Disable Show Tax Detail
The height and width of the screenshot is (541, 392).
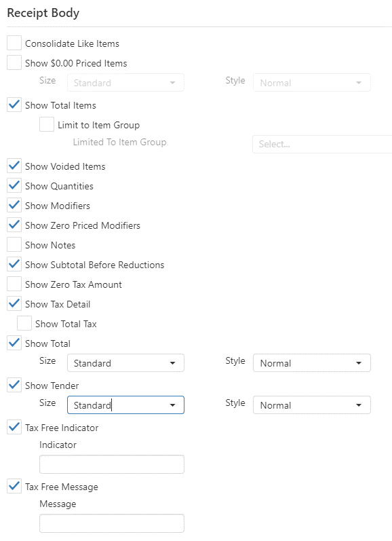click(x=14, y=303)
